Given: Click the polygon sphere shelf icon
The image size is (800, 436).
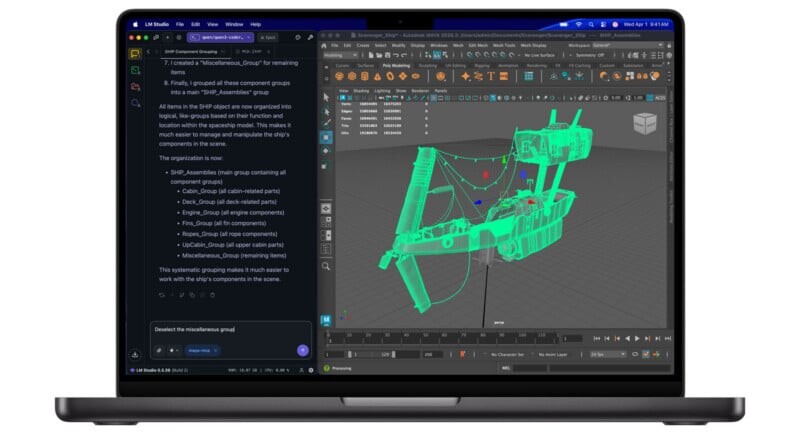Looking at the screenshot, I should pyautogui.click(x=340, y=76).
